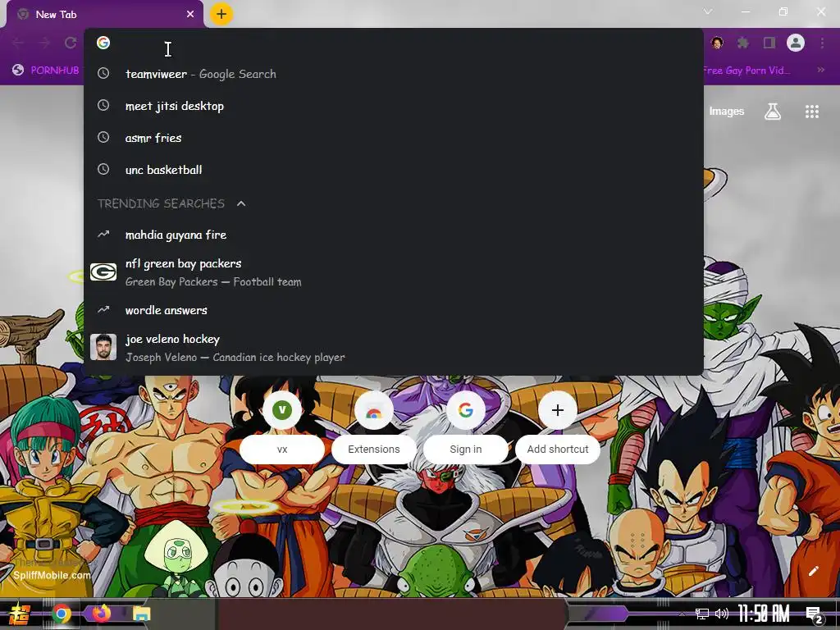Choose the asmr fries suggestion
840x630 pixels.
(x=393, y=138)
